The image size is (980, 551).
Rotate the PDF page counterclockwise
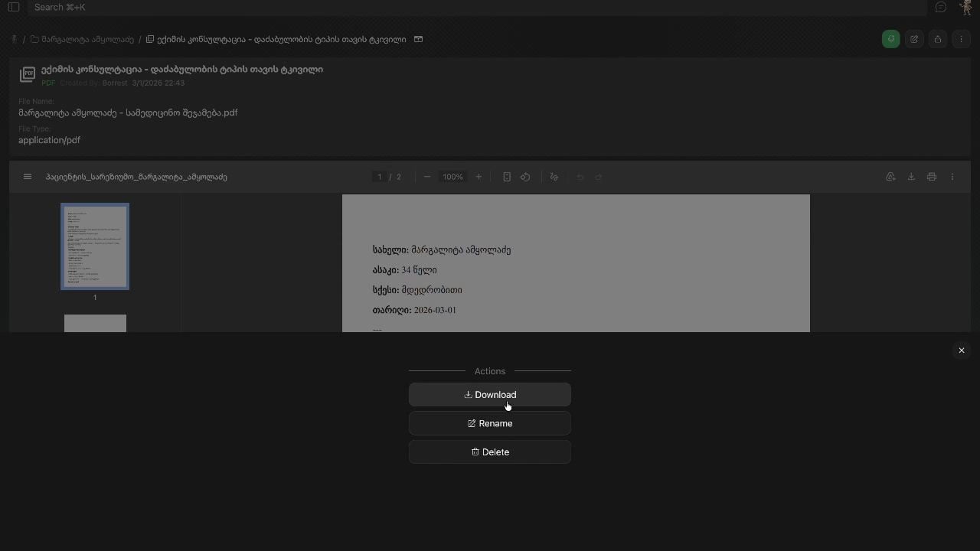tap(525, 177)
